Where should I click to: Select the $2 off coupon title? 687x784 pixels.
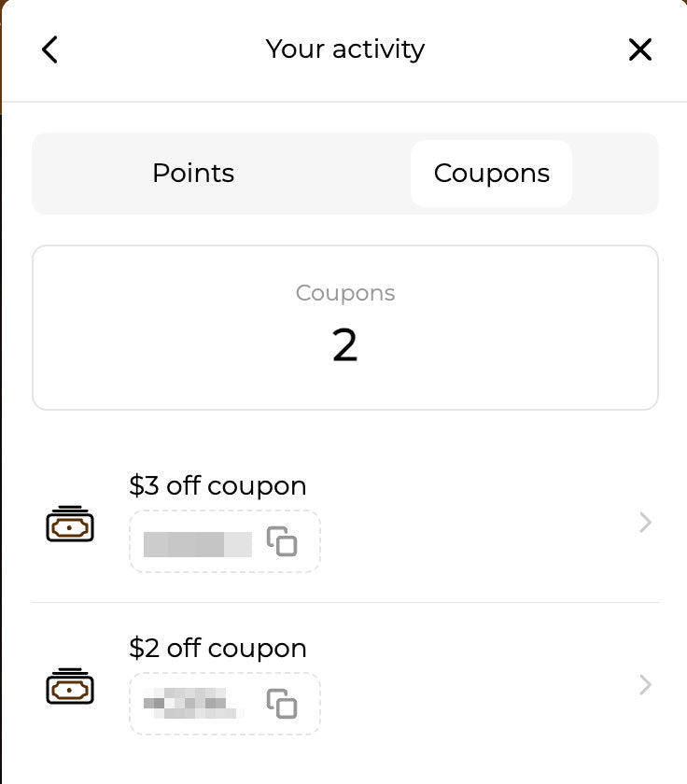[x=217, y=648]
